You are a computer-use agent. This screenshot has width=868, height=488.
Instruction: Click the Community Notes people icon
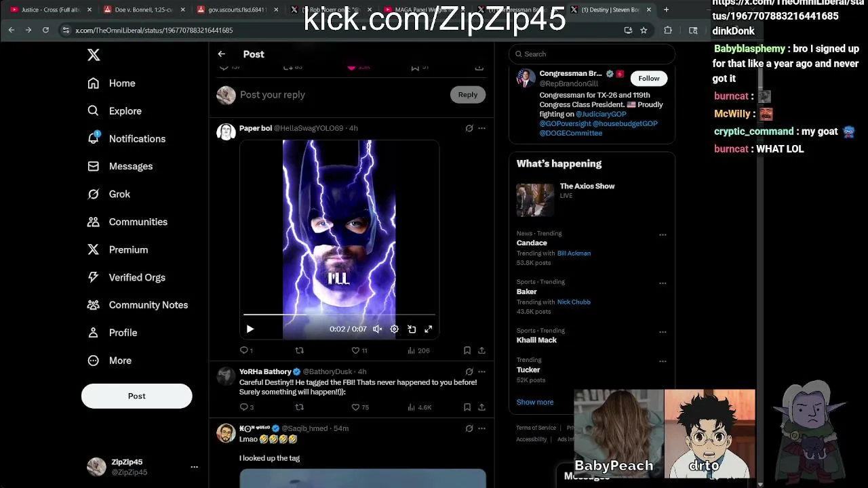point(94,305)
